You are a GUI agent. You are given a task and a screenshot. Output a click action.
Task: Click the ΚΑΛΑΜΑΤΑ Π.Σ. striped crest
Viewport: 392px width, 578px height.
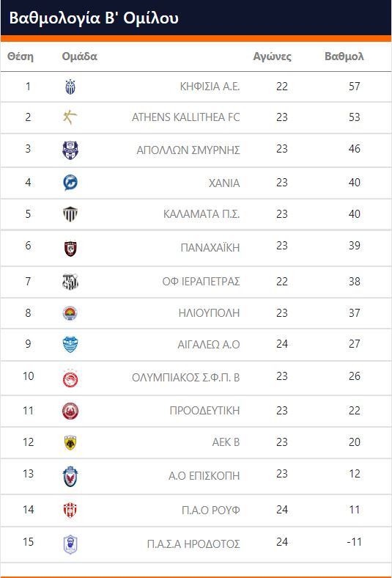coord(70,213)
